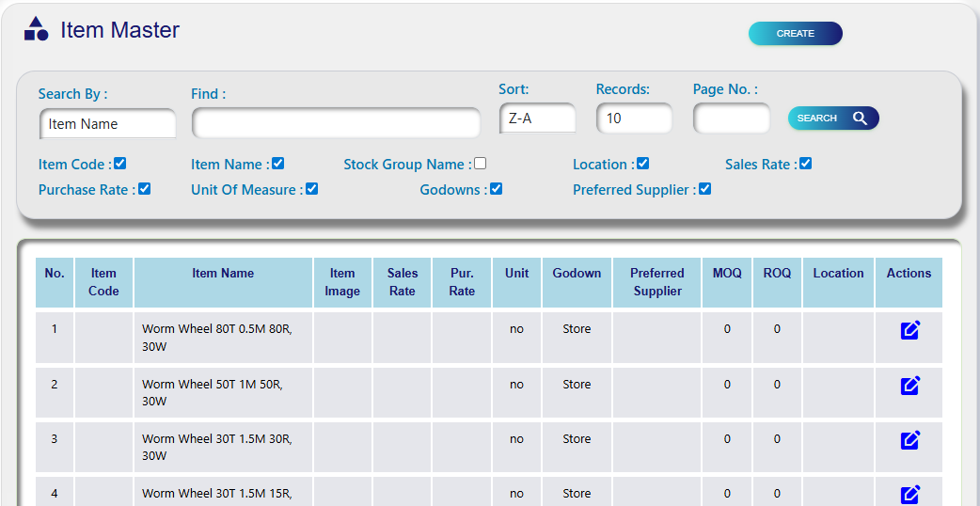Toggle the Preferred Supplier checkbox
The image size is (980, 506).
[x=704, y=189]
